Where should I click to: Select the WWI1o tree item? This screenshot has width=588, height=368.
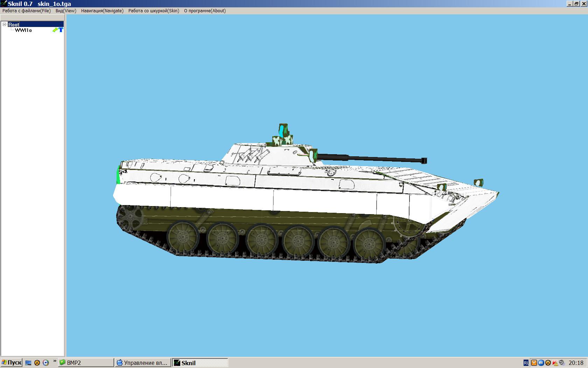pyautogui.click(x=23, y=30)
